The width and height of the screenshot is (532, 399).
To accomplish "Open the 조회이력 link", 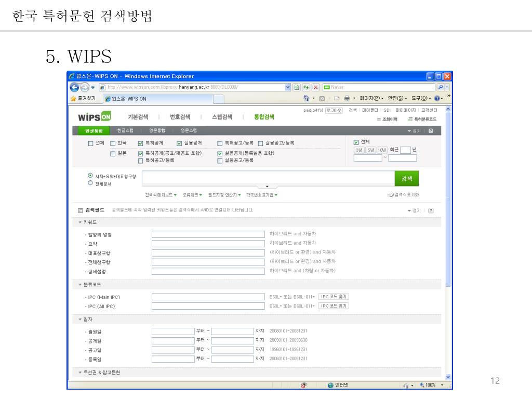I will 387,119.
